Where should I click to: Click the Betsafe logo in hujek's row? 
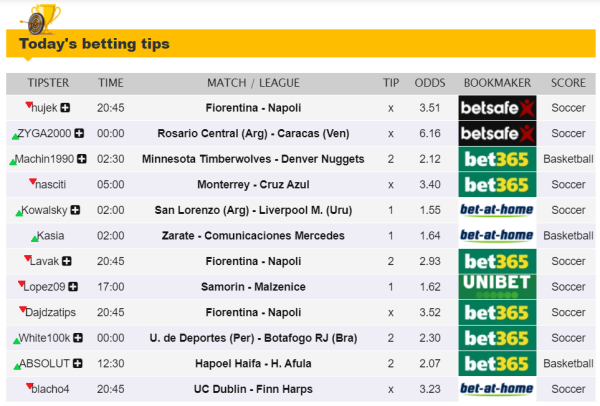pos(497,107)
